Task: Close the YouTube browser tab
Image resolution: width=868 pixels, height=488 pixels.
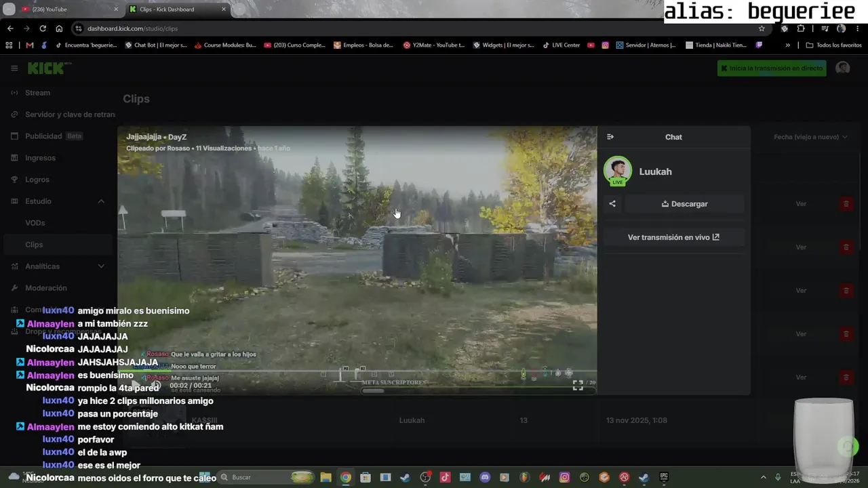Action: click(116, 9)
